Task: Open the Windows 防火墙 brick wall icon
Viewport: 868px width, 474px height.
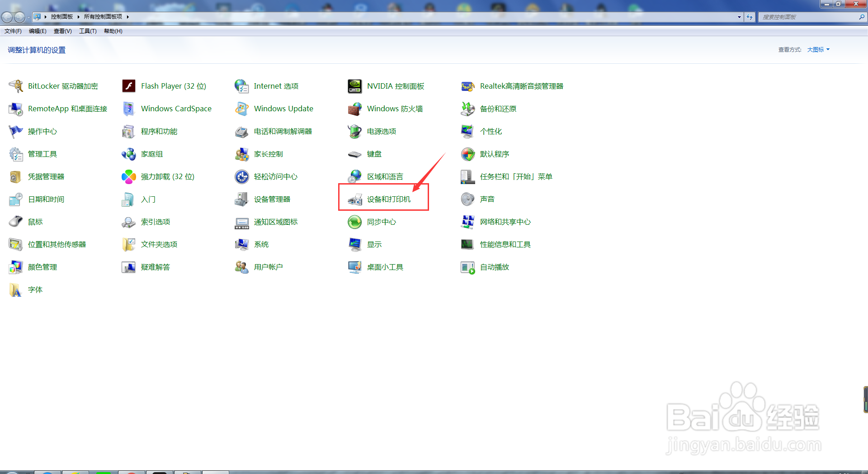Action: pyautogui.click(x=355, y=109)
